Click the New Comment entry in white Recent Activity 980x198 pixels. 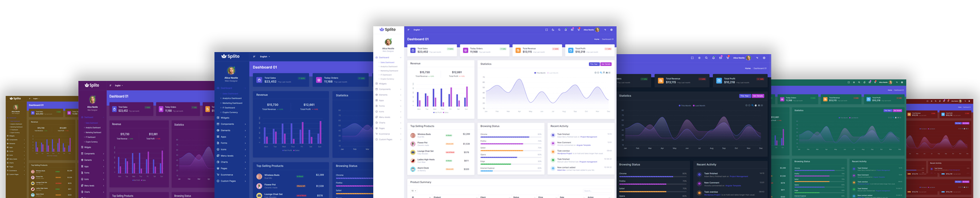click(581, 144)
